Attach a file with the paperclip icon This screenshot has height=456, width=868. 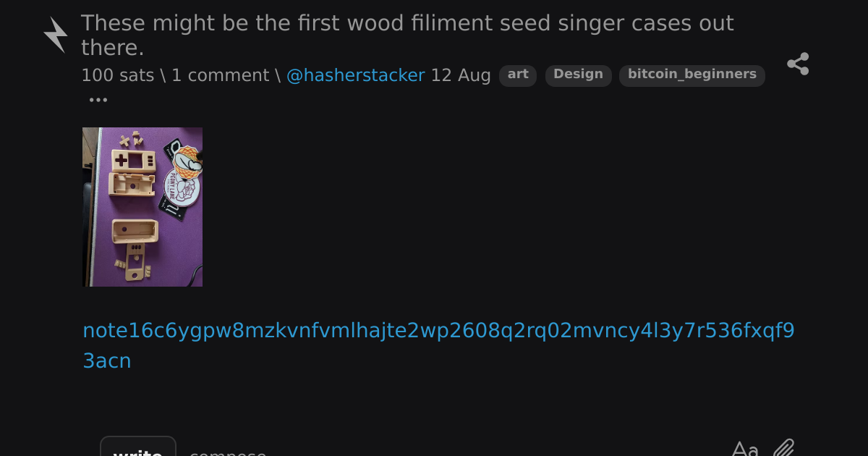coord(785,449)
